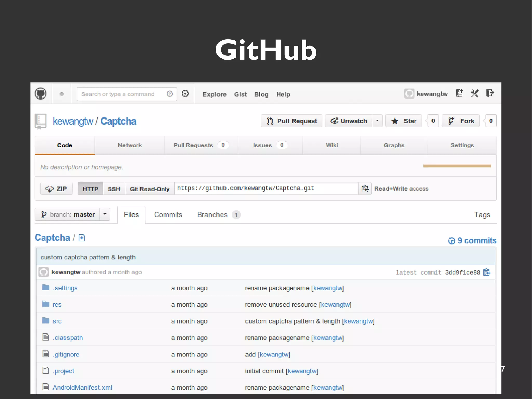Select the Branches subtab
Image resolution: width=532 pixels, height=399 pixels.
pos(219,215)
